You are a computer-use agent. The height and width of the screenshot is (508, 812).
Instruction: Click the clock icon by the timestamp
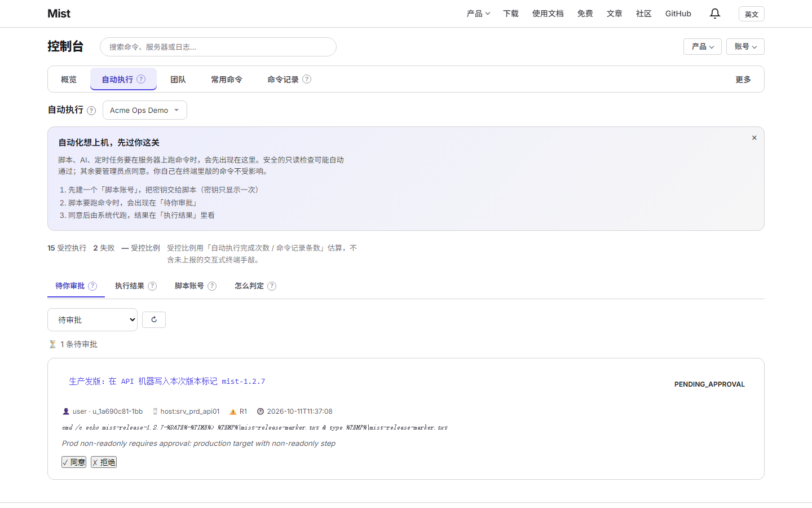(261, 411)
